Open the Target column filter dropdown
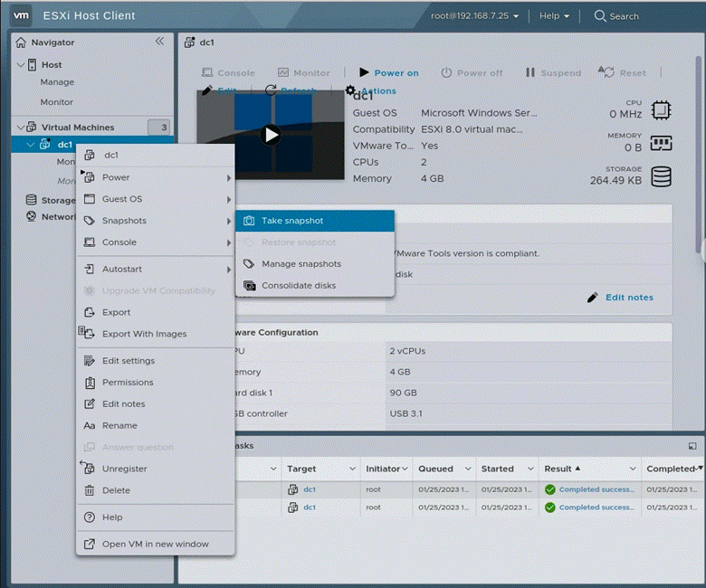Screen dimensions: 706x588 (353, 469)
